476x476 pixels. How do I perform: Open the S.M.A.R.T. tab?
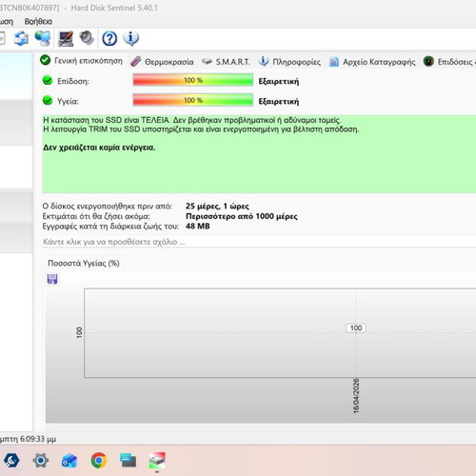point(226,62)
